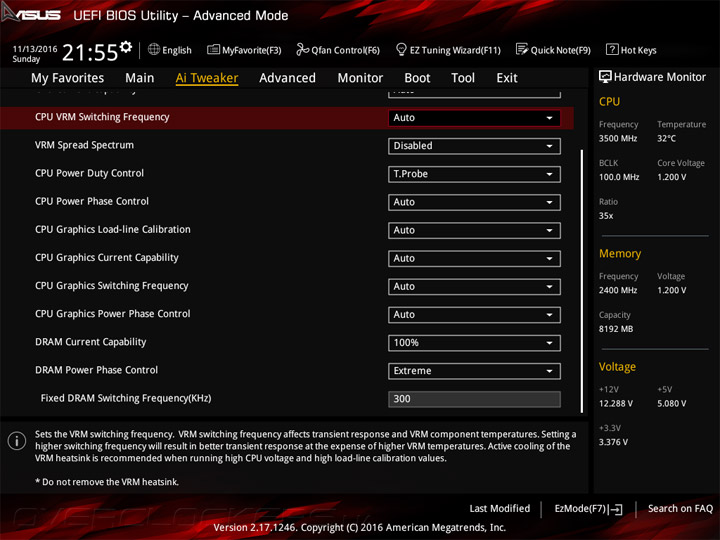720x540 pixels.
Task: Open the My Favorites tab
Action: pyautogui.click(x=68, y=78)
